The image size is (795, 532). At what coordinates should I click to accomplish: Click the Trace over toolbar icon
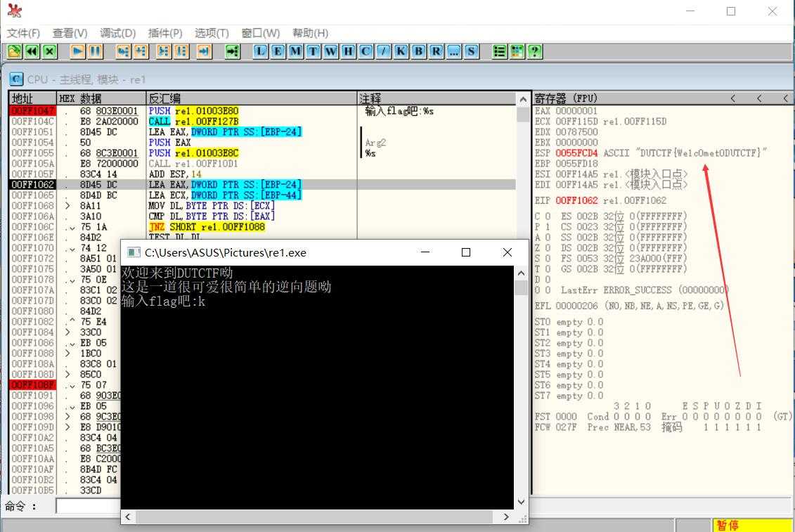(x=181, y=51)
